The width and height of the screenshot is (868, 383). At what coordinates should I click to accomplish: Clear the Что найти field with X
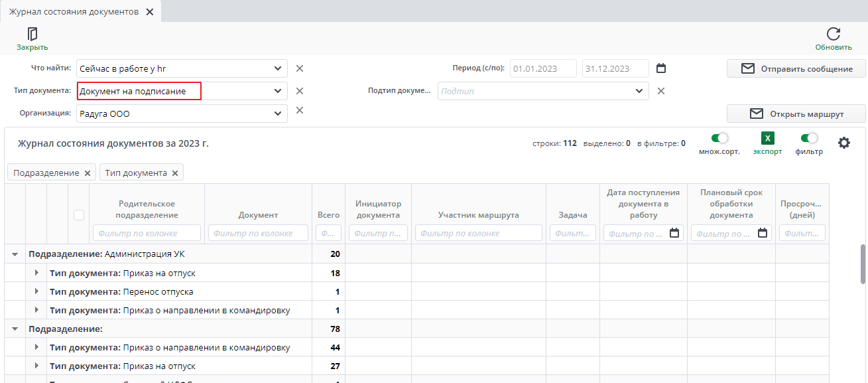299,68
